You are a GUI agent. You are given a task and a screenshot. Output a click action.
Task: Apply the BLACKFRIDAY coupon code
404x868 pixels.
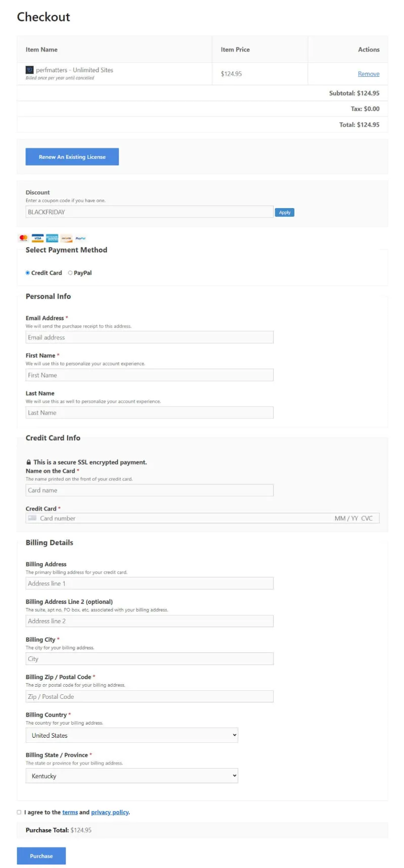coord(284,213)
